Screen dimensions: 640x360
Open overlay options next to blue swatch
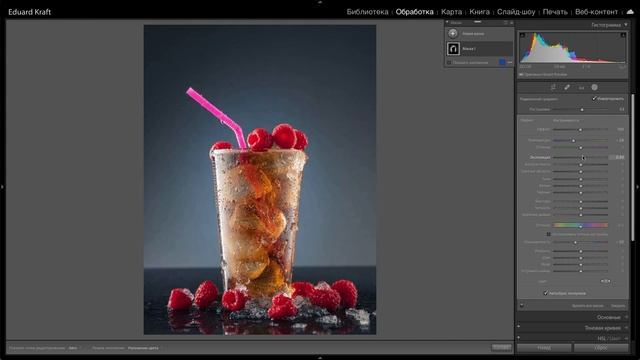(x=510, y=62)
